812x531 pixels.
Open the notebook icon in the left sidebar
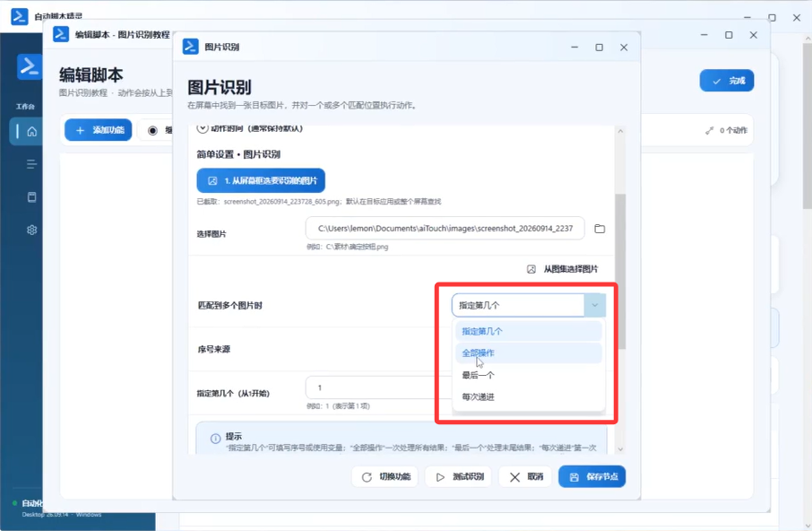point(31,196)
